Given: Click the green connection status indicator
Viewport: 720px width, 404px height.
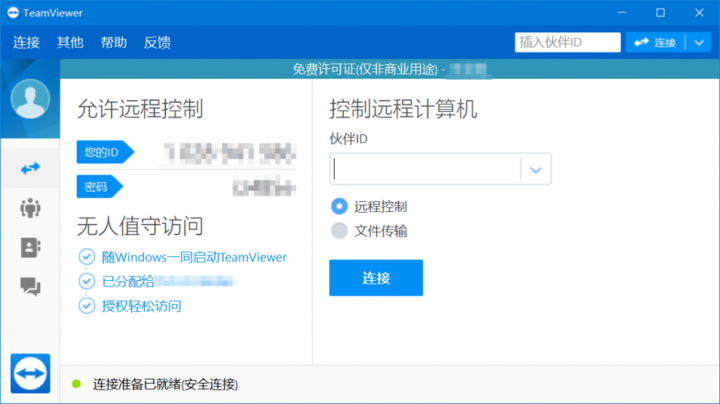Looking at the screenshot, I should click(x=77, y=384).
